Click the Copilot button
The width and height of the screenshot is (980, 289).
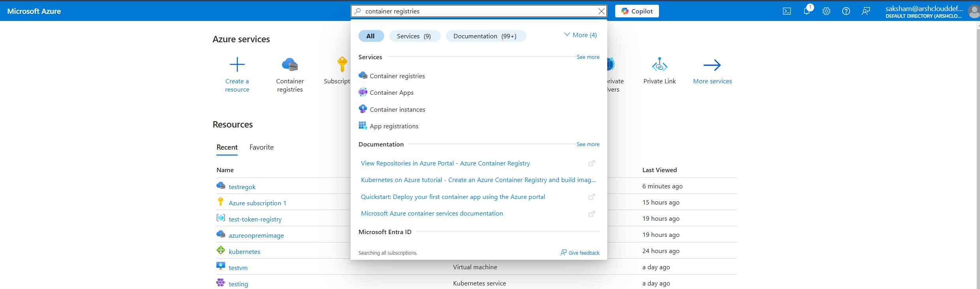click(x=637, y=11)
